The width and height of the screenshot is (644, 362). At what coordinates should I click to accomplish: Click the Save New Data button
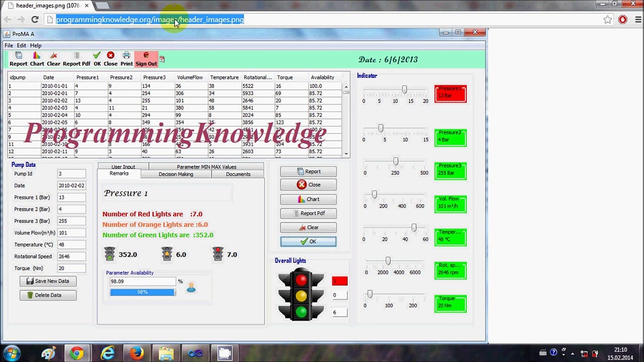48,281
